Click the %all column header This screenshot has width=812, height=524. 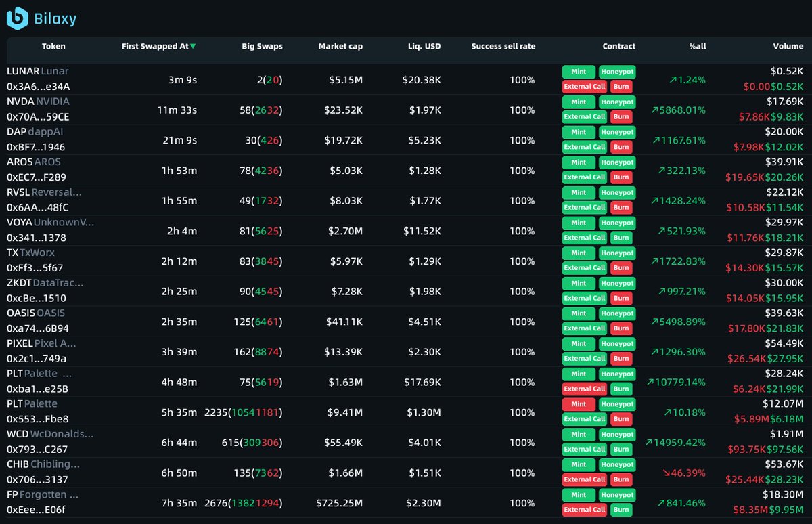coord(697,47)
